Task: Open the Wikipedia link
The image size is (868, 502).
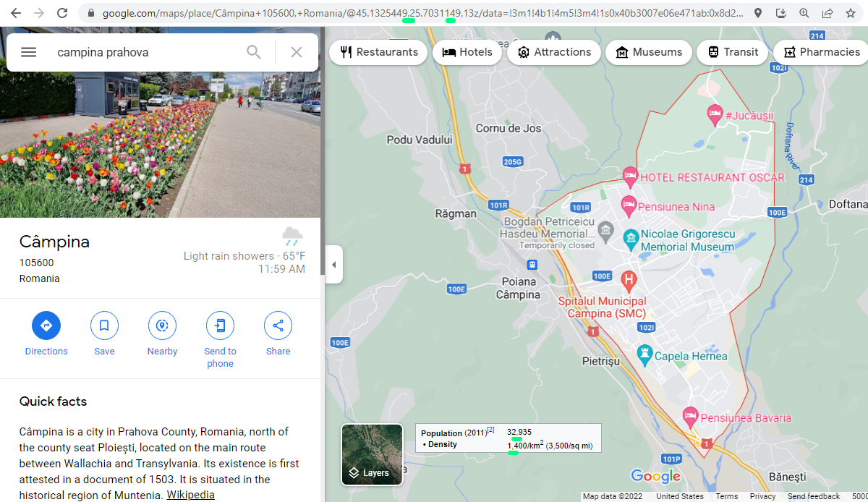Action: click(190, 494)
